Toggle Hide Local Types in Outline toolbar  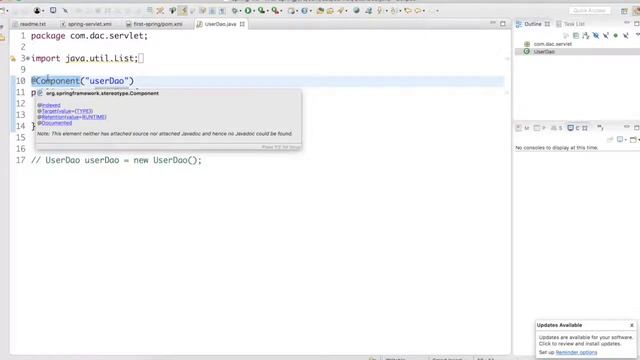pyautogui.click(x=625, y=36)
